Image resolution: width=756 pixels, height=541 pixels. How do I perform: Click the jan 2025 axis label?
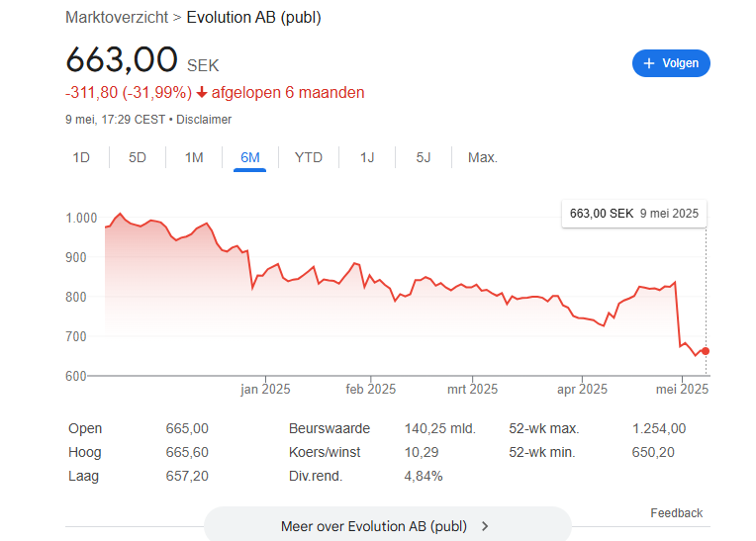click(x=265, y=390)
